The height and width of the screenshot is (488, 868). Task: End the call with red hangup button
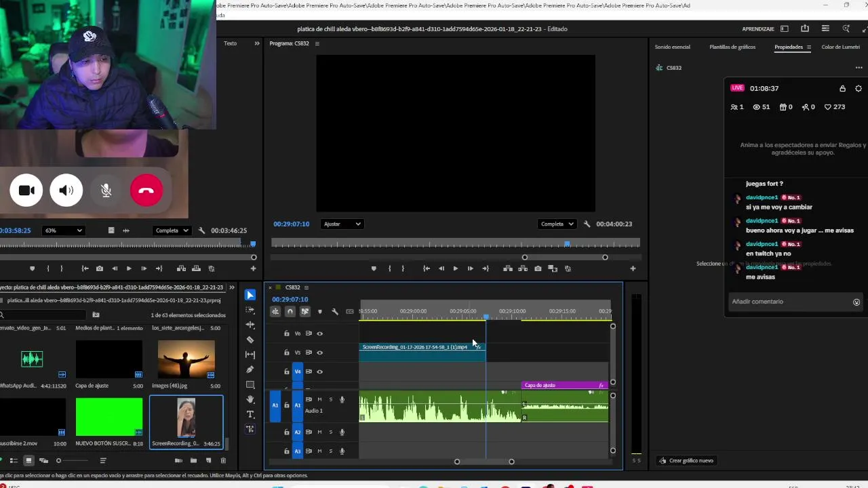(x=146, y=190)
